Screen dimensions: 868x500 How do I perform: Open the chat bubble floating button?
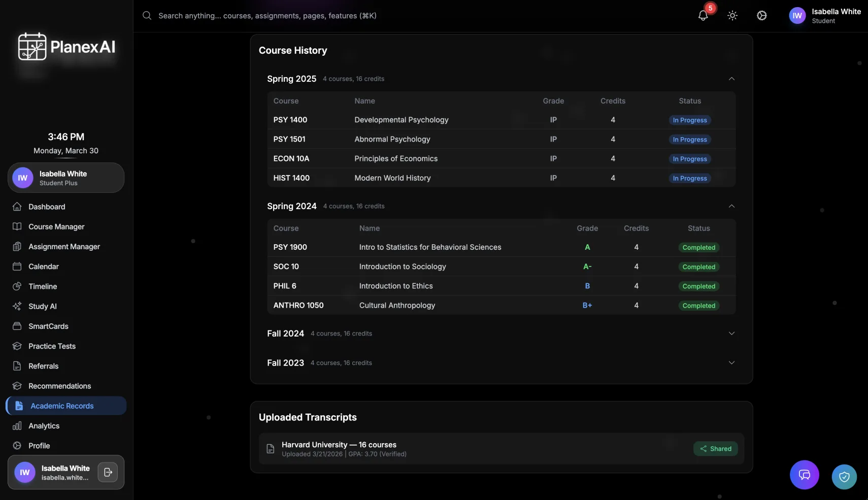(x=805, y=475)
